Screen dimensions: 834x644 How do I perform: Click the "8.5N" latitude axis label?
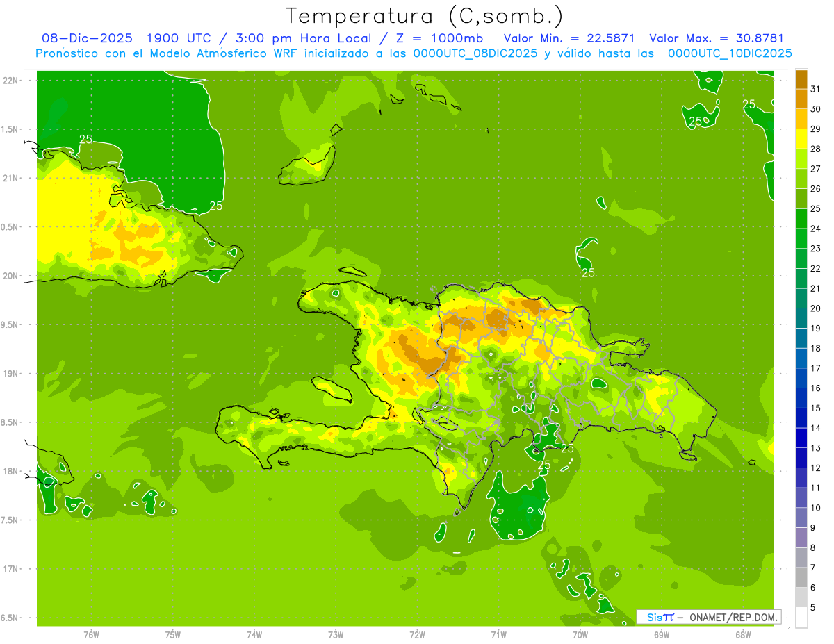click(x=10, y=422)
